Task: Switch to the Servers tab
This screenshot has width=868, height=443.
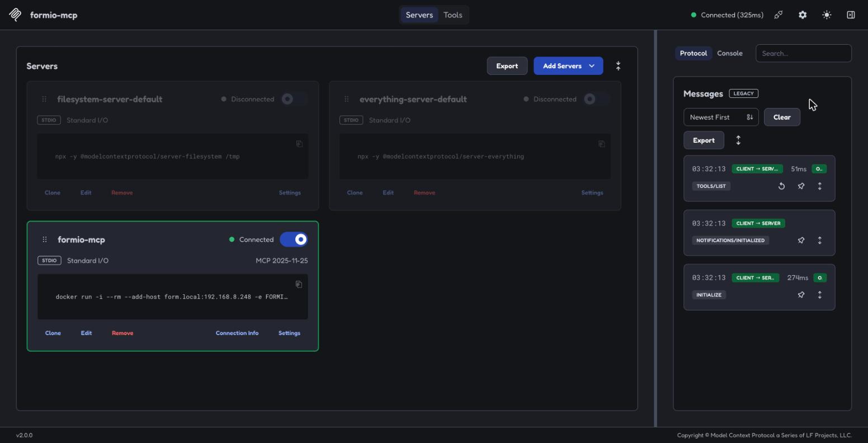Action: point(419,15)
